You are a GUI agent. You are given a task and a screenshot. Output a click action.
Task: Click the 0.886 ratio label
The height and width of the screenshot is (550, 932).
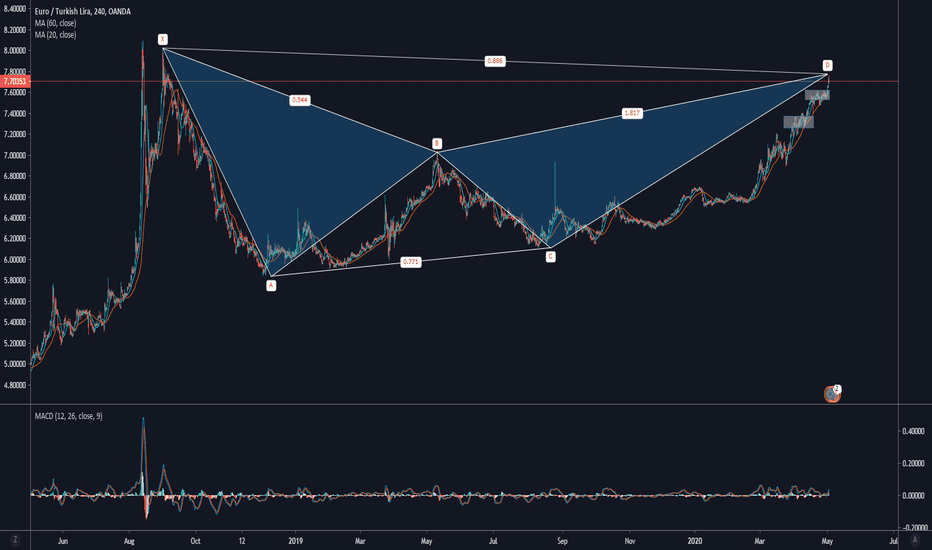[x=495, y=61]
